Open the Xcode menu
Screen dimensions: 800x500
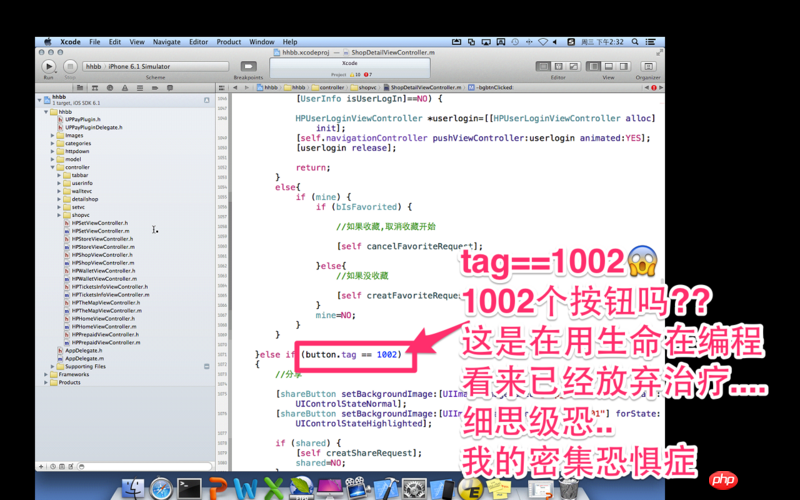coord(70,42)
